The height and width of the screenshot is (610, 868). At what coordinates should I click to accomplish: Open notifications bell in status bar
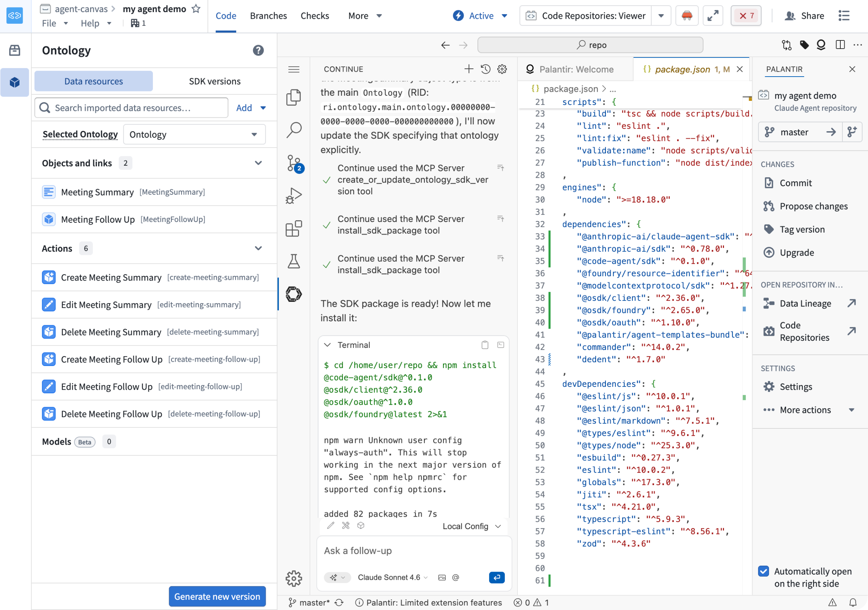[853, 603]
